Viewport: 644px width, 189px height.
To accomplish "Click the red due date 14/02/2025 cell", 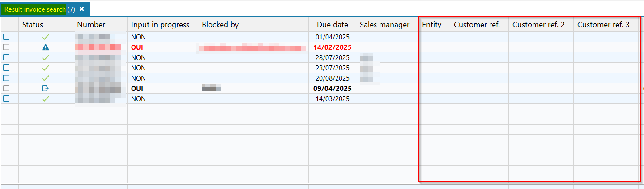I will [x=332, y=47].
